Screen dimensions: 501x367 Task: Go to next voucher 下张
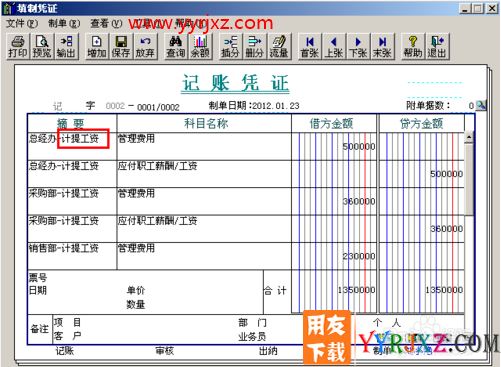(x=358, y=46)
